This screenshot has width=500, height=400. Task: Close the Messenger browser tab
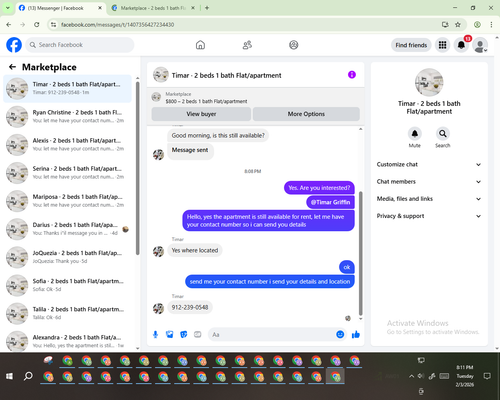click(100, 8)
